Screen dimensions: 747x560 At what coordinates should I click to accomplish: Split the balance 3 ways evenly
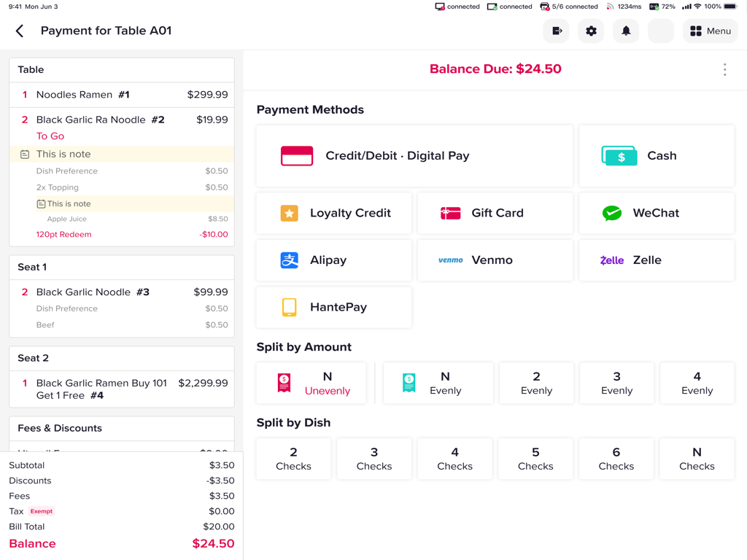pos(616,383)
